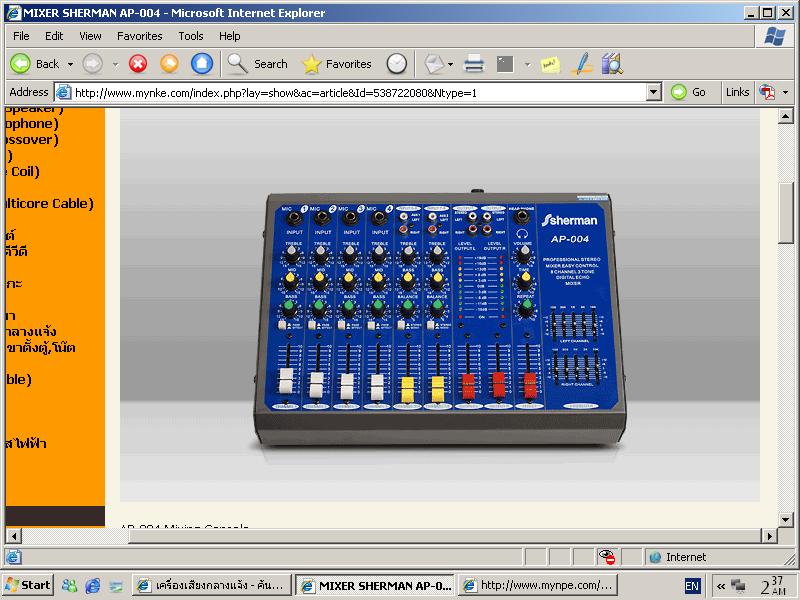
Task: Expand the Edit page dropdown arrow
Action: tap(528, 64)
